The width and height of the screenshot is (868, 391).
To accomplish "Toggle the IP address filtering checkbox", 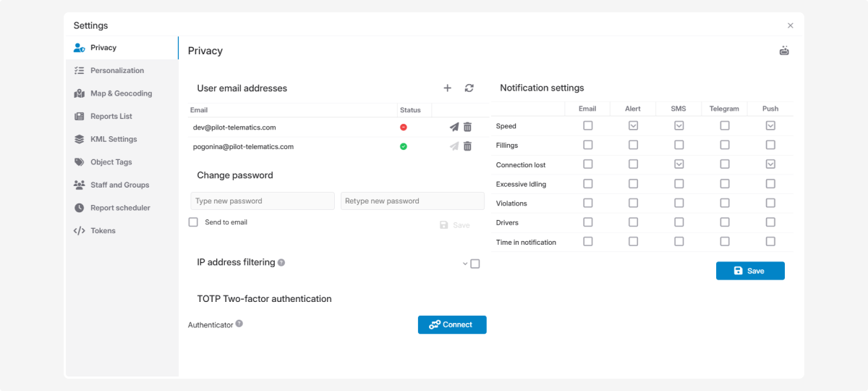I will coord(475,264).
